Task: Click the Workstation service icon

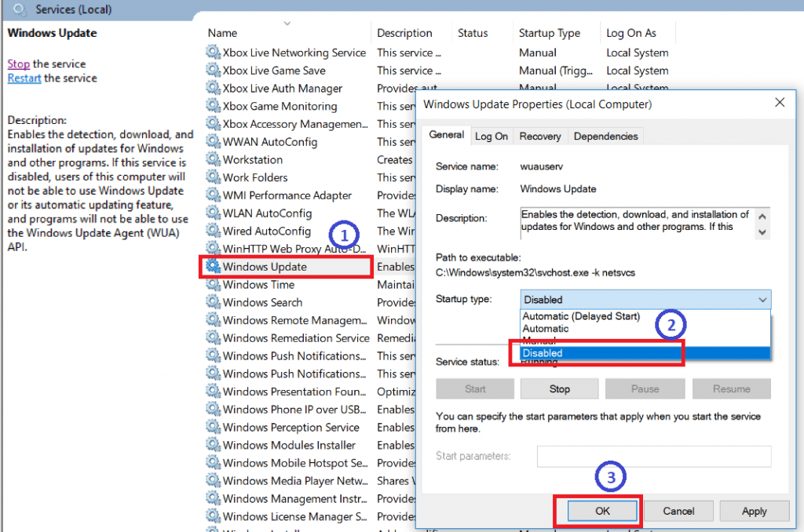Action: (212, 159)
